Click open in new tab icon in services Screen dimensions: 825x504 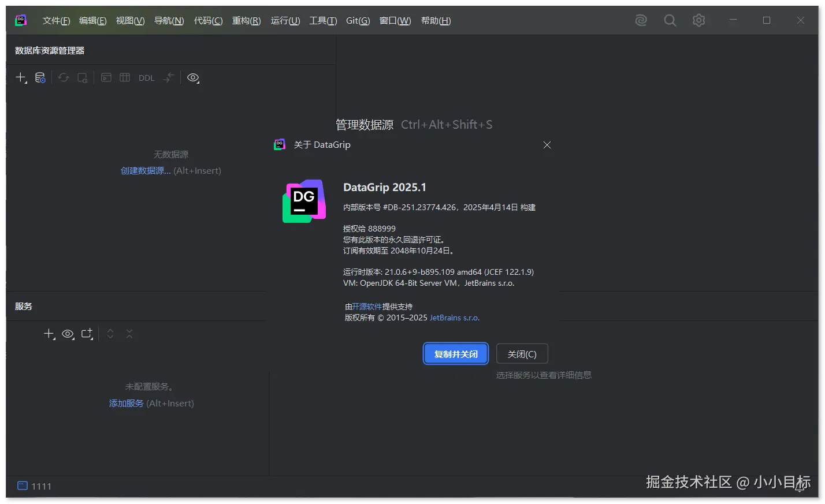pyautogui.click(x=87, y=334)
